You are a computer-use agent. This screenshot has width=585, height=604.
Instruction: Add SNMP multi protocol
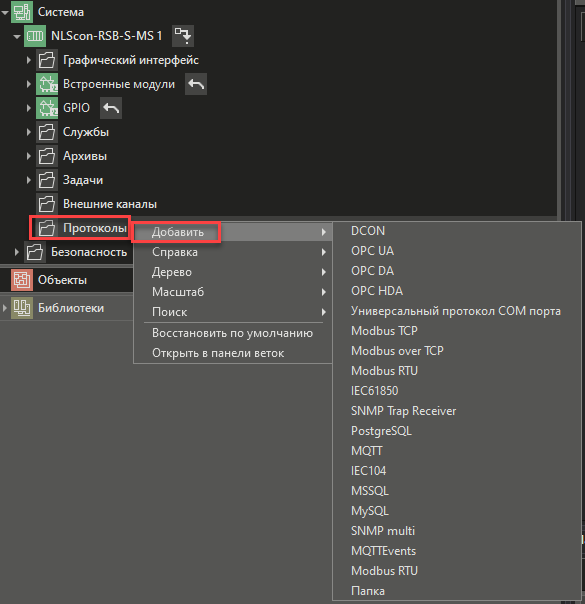pos(457,531)
